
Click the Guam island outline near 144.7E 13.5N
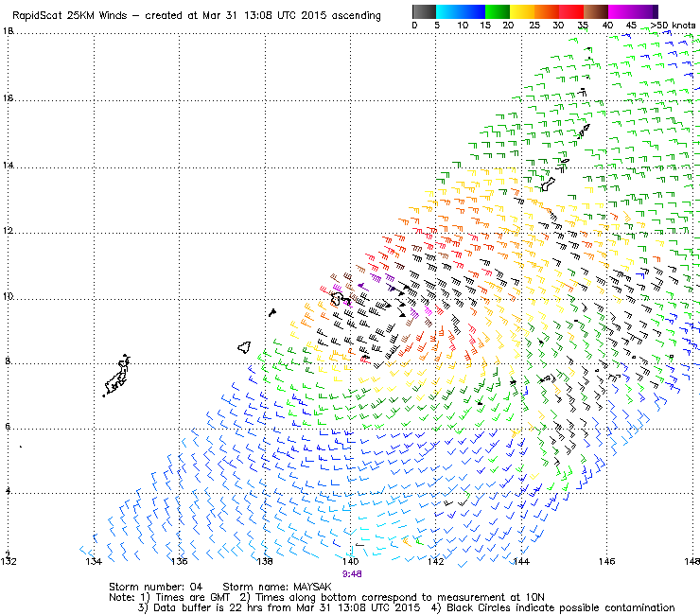click(548, 184)
